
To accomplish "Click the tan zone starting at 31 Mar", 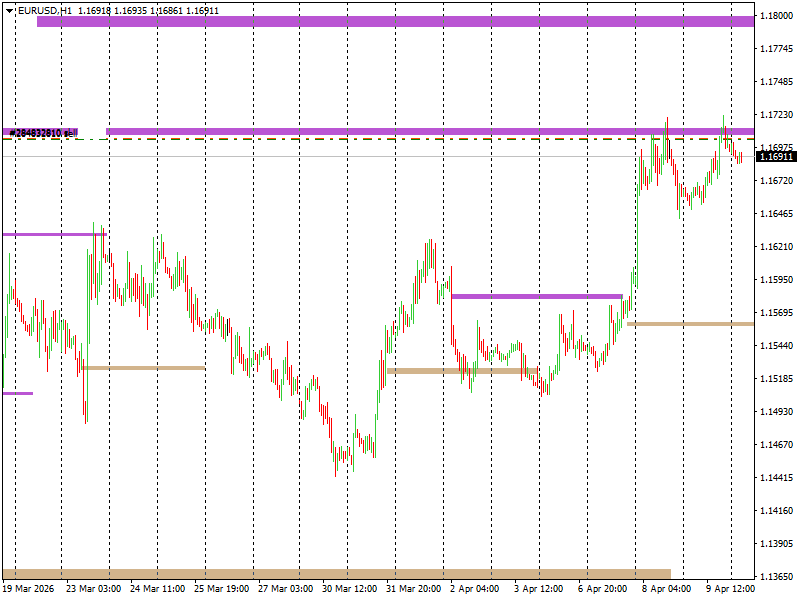I will click(460, 369).
